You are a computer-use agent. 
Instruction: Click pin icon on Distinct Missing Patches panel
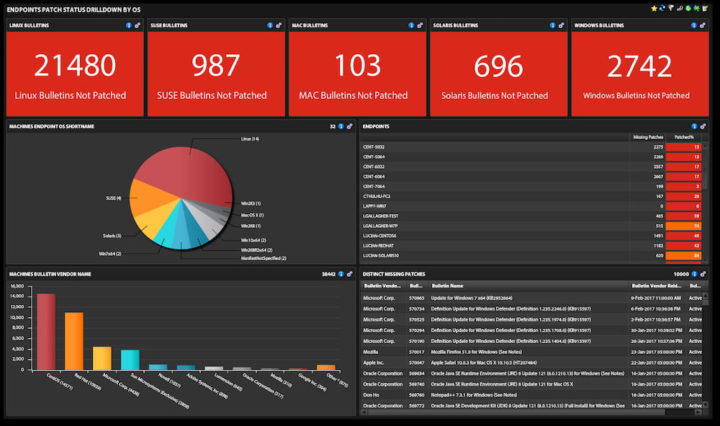click(703, 274)
